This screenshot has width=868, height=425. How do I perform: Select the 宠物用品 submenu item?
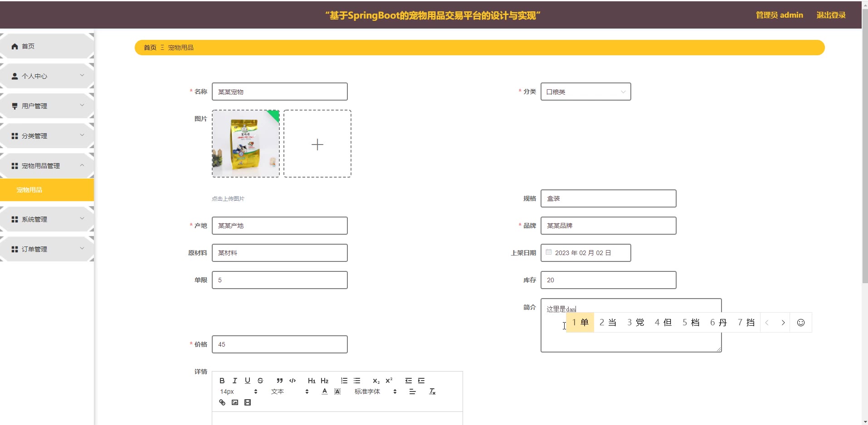pos(47,190)
